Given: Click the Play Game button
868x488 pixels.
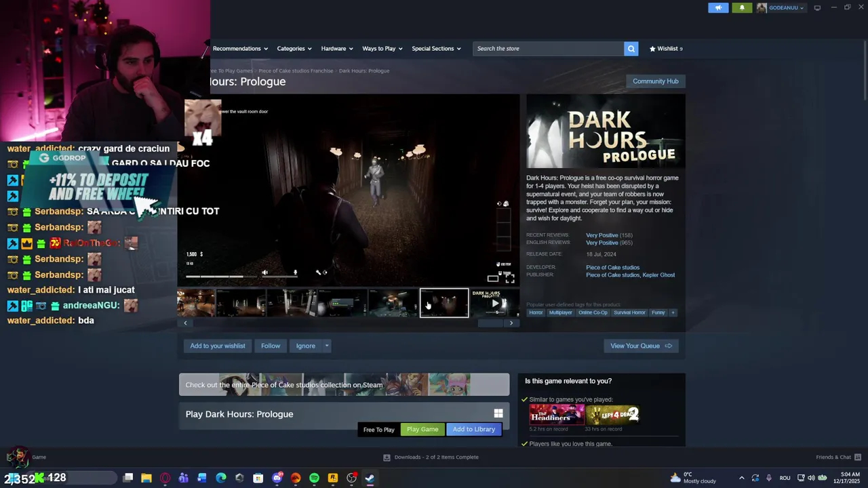Looking at the screenshot, I should click(x=422, y=429).
